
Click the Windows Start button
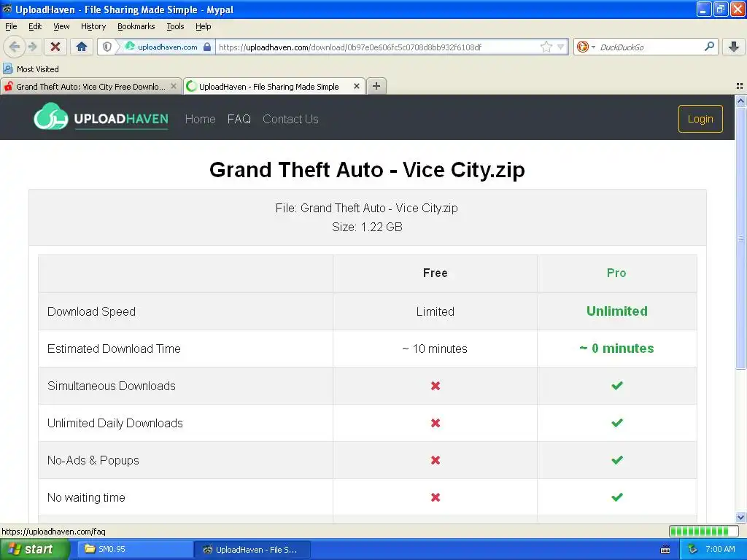point(34,549)
